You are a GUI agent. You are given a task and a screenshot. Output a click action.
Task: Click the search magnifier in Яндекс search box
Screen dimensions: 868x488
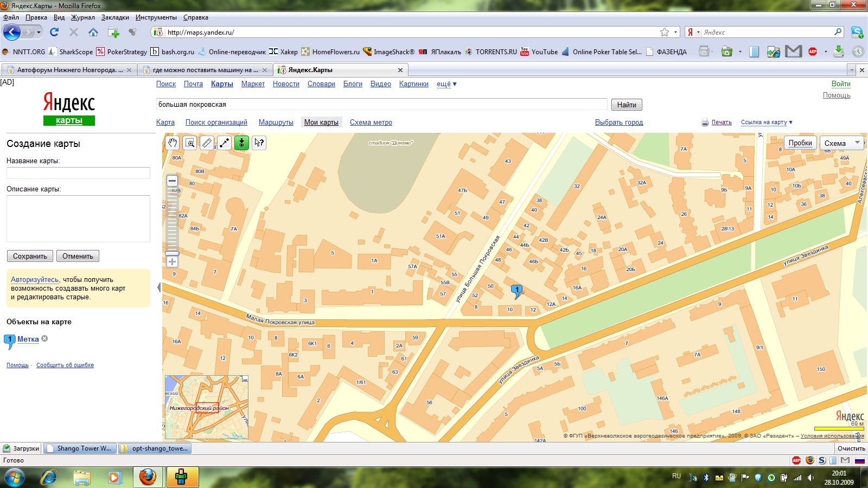(838, 32)
